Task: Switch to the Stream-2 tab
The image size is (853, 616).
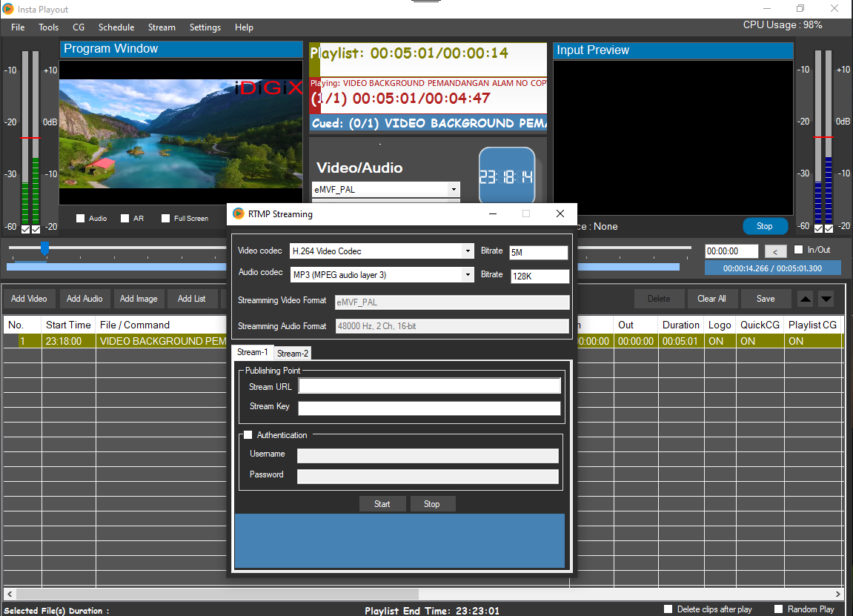Action: (x=292, y=353)
